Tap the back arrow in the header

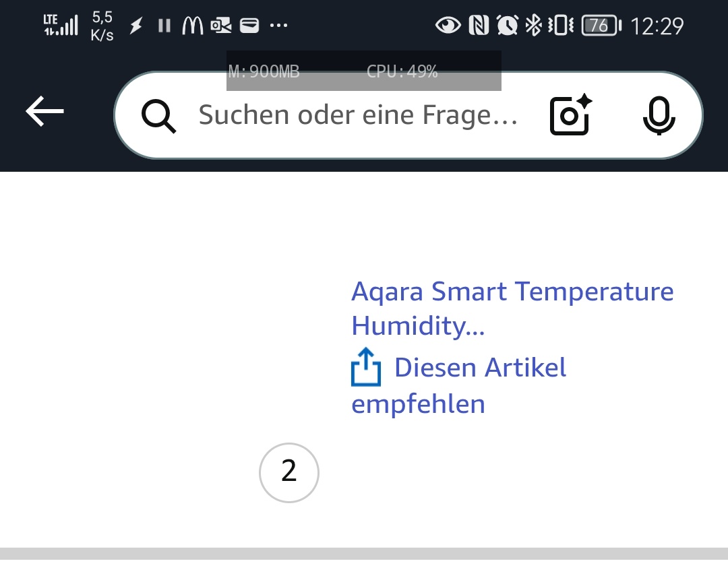(x=44, y=111)
